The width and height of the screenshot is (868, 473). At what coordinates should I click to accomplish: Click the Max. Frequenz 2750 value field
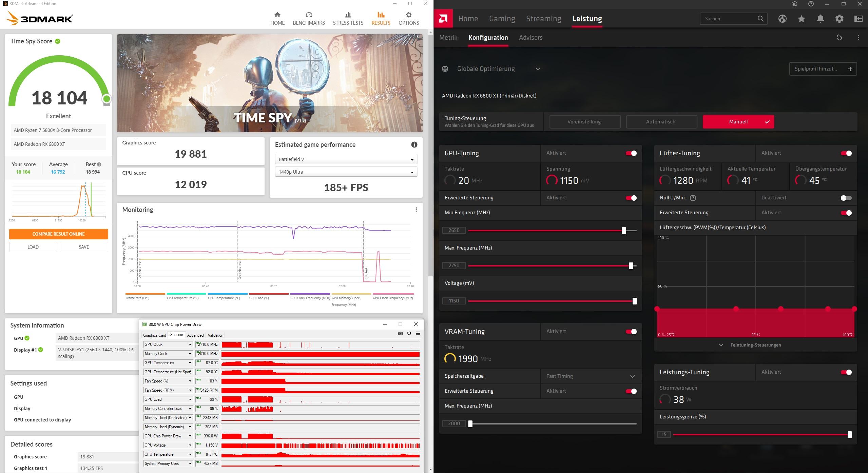point(454,266)
